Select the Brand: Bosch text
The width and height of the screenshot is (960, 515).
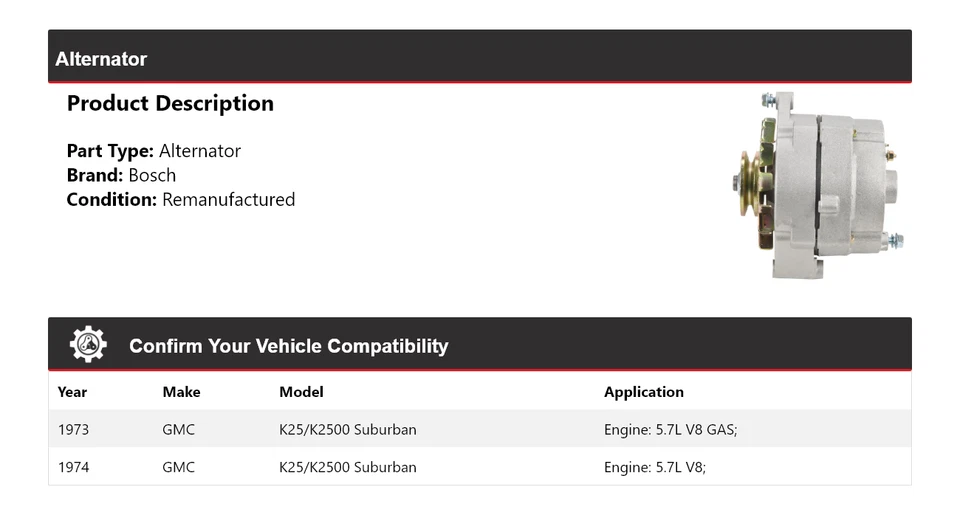[x=121, y=175]
